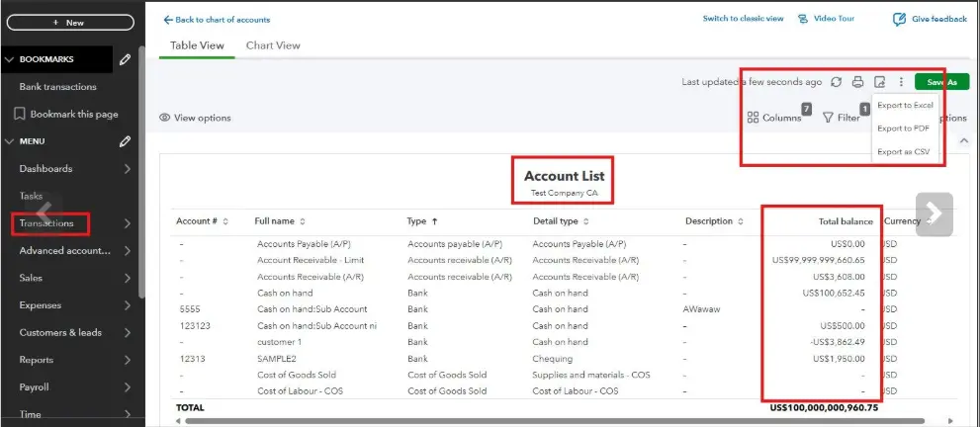Toggle the Type column ascending sort arrow

[434, 221]
